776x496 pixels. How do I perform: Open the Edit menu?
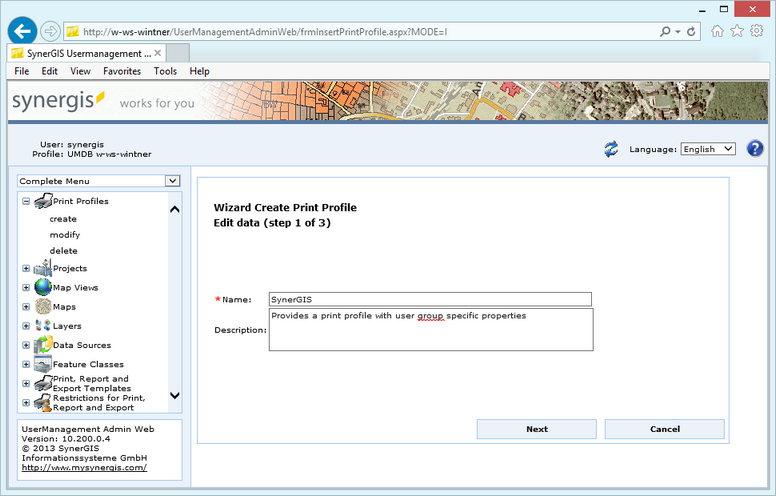coord(49,71)
